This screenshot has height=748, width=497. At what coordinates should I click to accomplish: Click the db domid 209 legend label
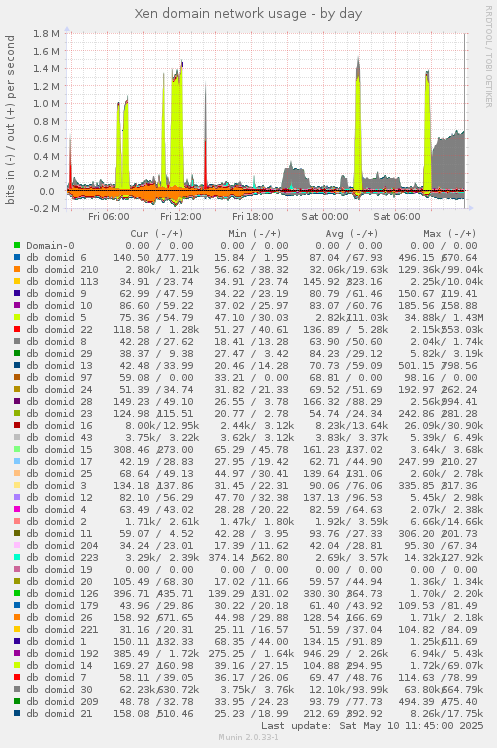tap(62, 702)
